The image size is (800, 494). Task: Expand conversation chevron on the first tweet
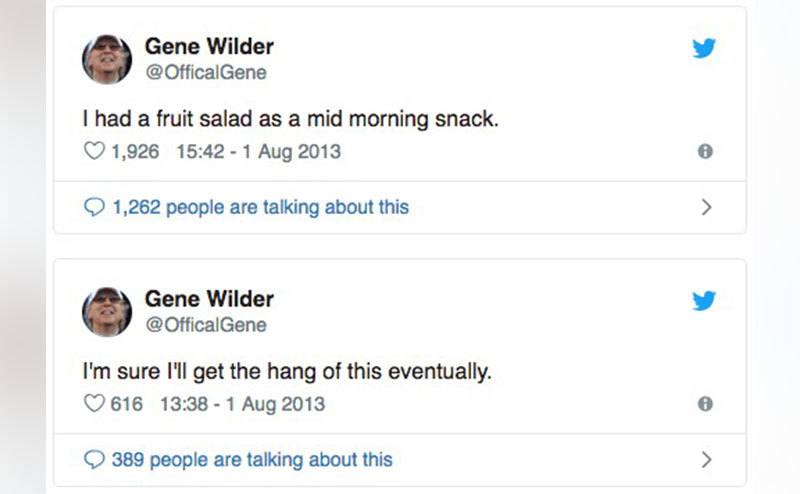[706, 208]
